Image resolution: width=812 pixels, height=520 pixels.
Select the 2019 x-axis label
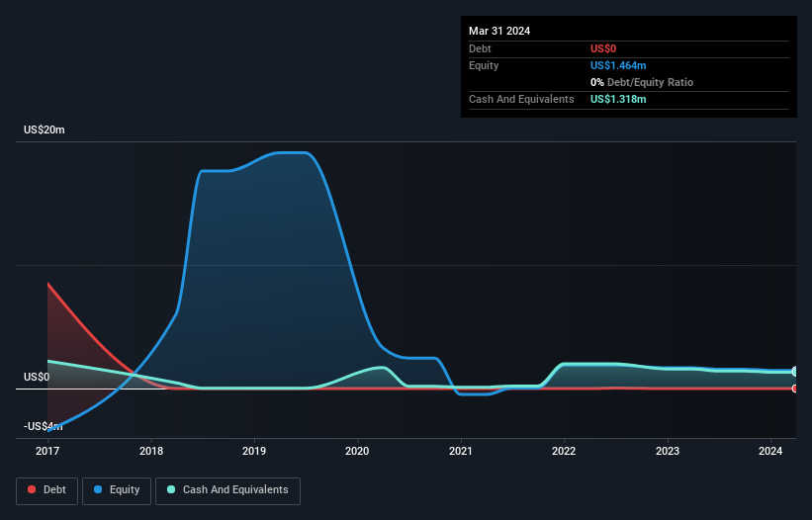coord(254,451)
